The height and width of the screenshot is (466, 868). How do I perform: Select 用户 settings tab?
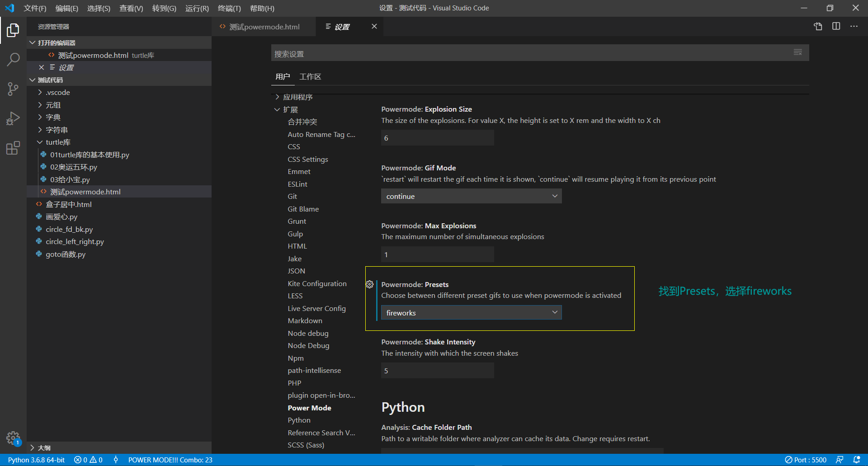pos(283,77)
